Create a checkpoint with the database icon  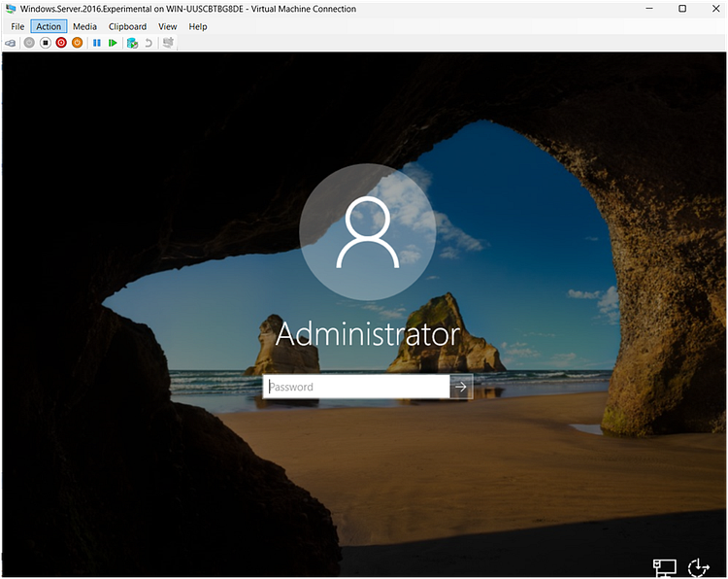(x=132, y=43)
